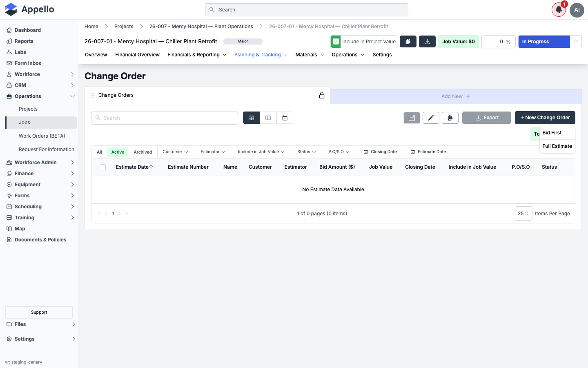Screen dimensions: 588x375
Task: Click the Export button
Action: [x=487, y=118]
